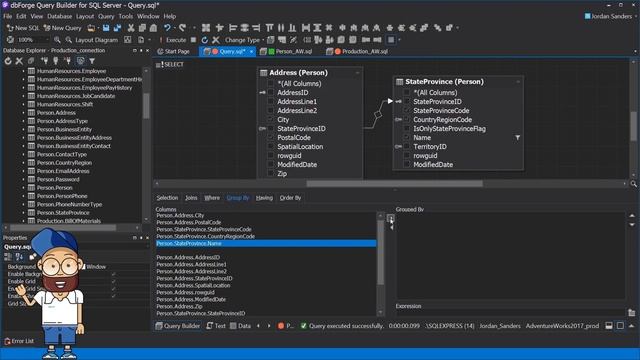Select Person.Address.City in the Columns list

(x=266, y=216)
